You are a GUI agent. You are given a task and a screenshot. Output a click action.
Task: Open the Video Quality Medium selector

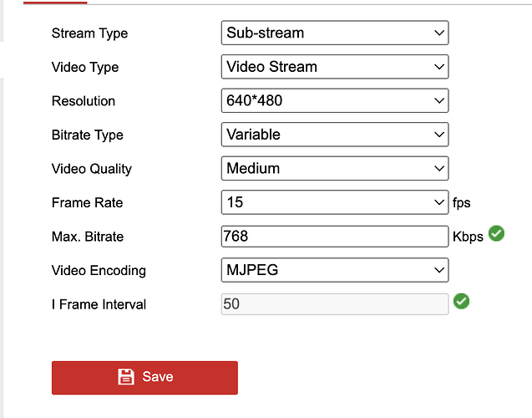pos(335,168)
